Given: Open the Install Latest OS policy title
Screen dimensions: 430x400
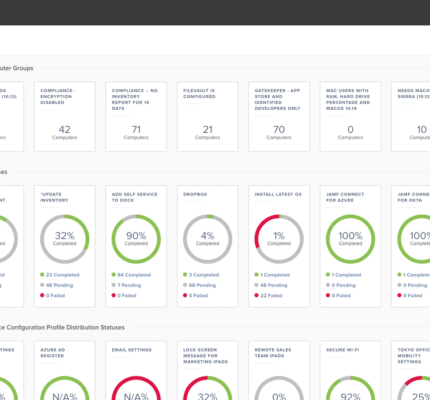Looking at the screenshot, I should pos(278,194).
